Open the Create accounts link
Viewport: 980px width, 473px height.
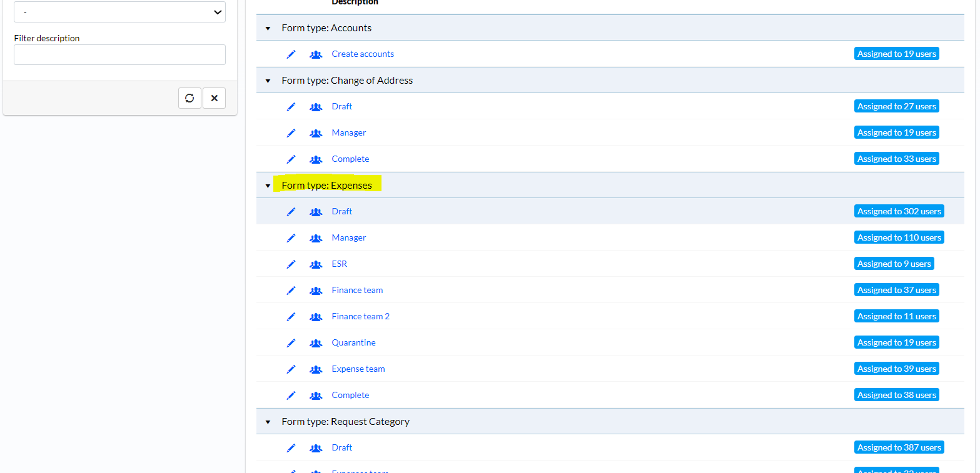pos(363,54)
